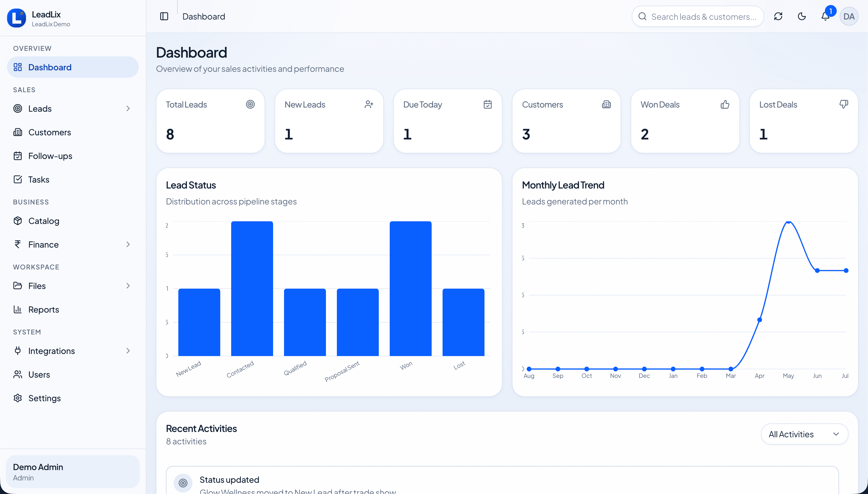This screenshot has width=868, height=494.
Task: Open Customers in the sidebar
Action: tap(73, 132)
